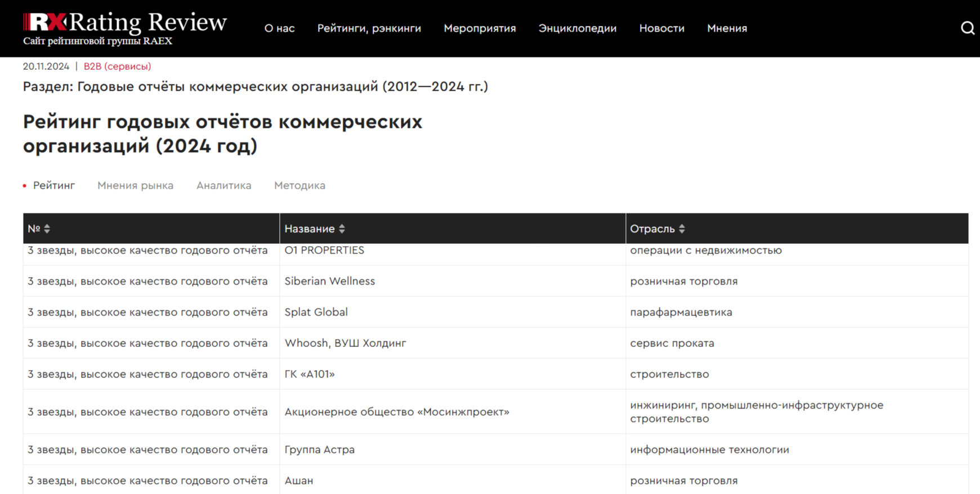
Task: Click the Splat Global company name
Action: point(316,312)
